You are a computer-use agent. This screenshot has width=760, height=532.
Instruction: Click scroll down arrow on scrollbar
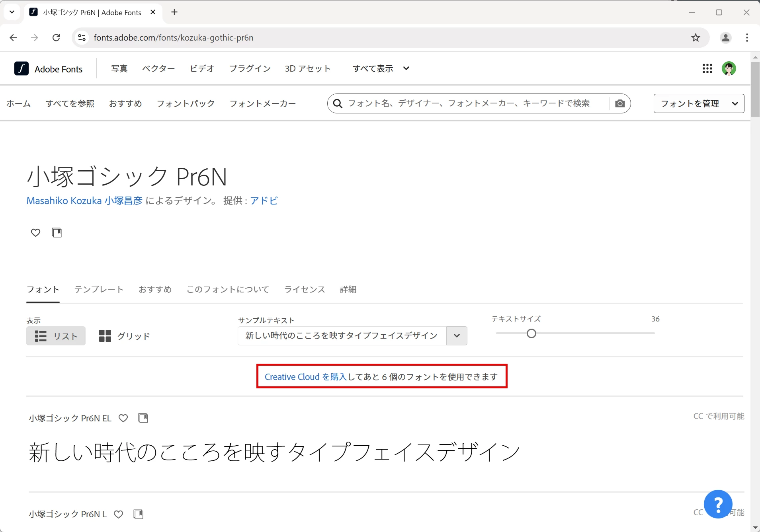(x=755, y=528)
